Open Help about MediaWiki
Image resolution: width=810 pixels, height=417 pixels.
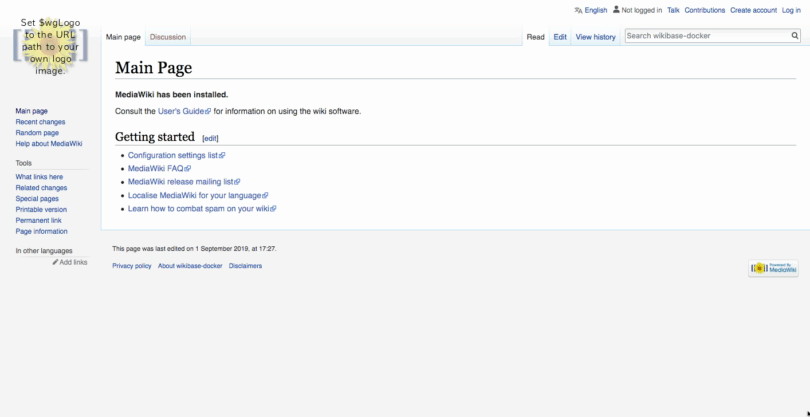[49, 144]
